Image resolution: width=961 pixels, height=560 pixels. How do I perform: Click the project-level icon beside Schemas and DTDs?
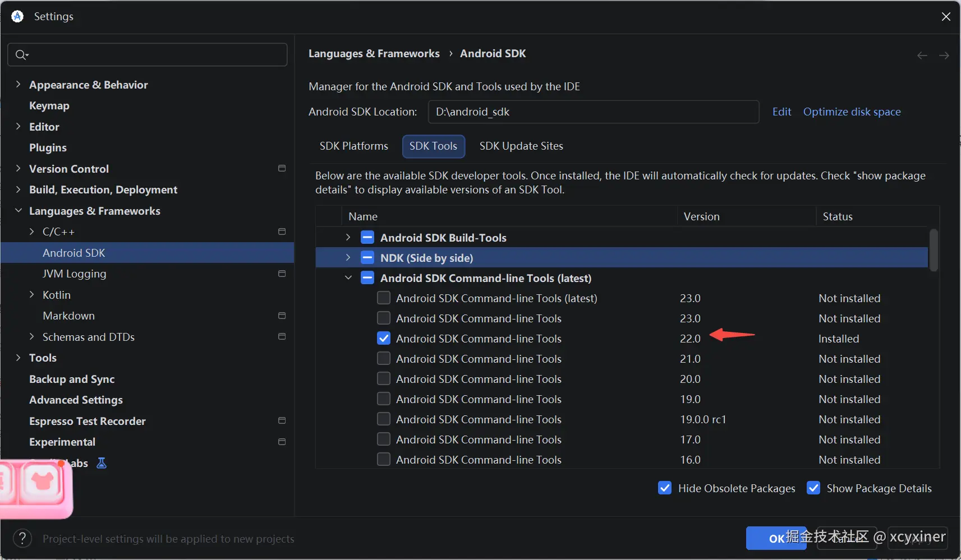point(282,336)
